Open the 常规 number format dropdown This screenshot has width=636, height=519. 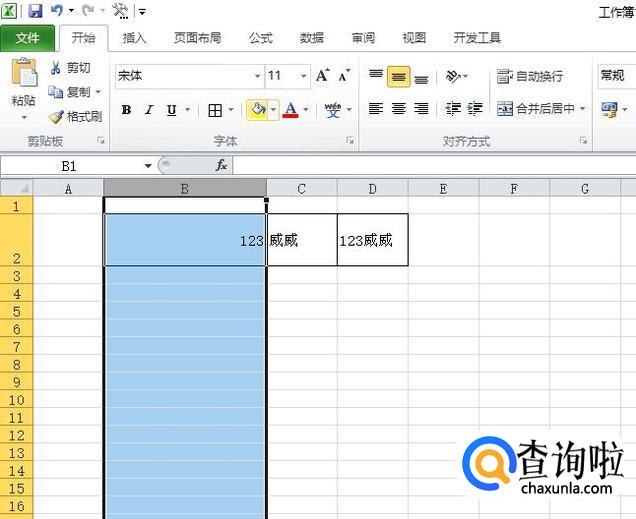point(616,75)
